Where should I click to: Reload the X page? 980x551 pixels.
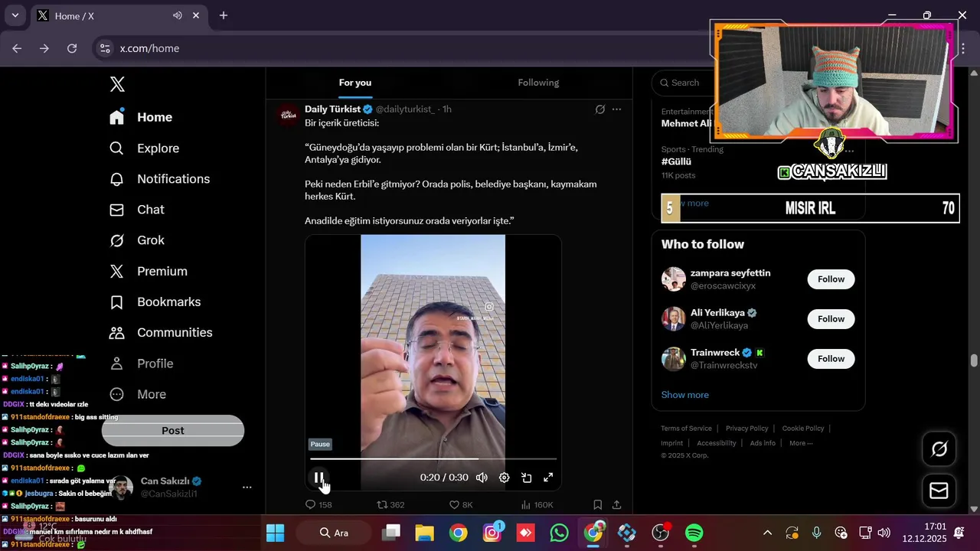click(72, 48)
